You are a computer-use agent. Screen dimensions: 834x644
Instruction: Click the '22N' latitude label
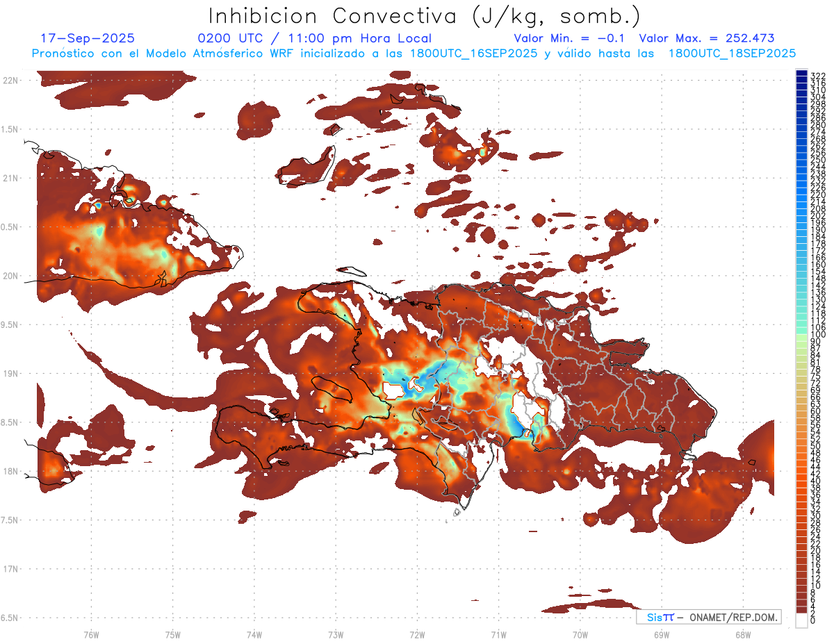10,81
